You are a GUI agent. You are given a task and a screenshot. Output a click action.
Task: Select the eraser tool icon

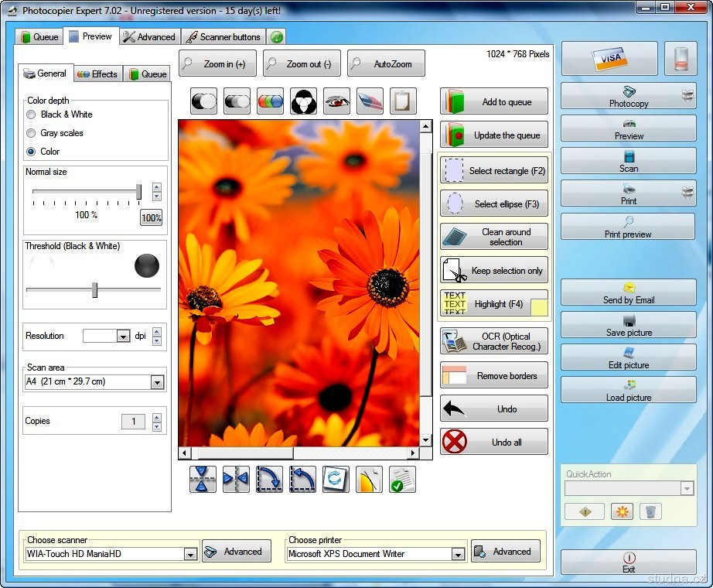370,101
